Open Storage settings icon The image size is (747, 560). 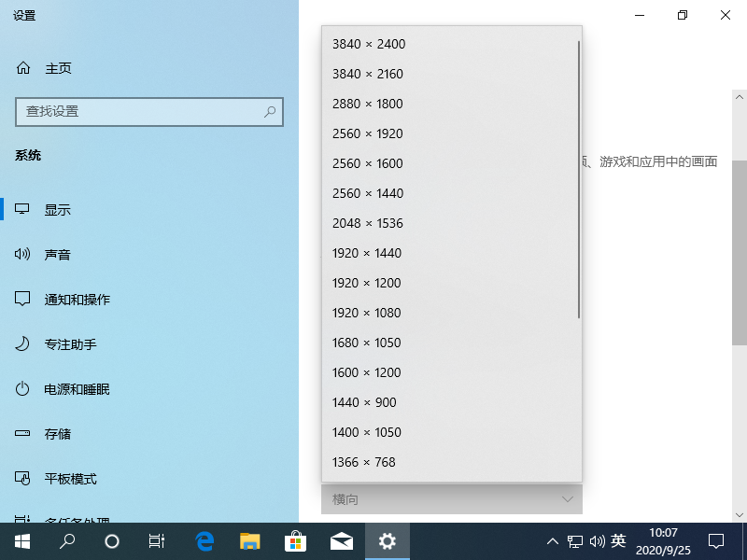23,434
